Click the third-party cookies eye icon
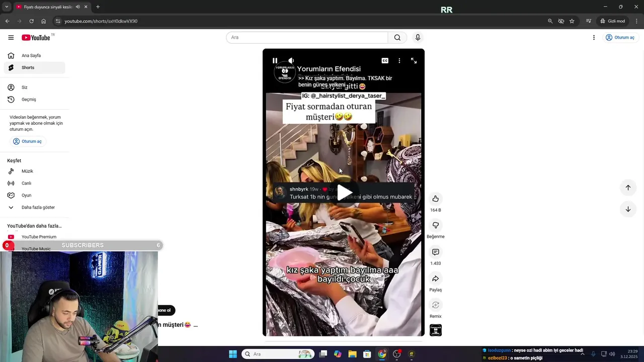 [x=561, y=21]
